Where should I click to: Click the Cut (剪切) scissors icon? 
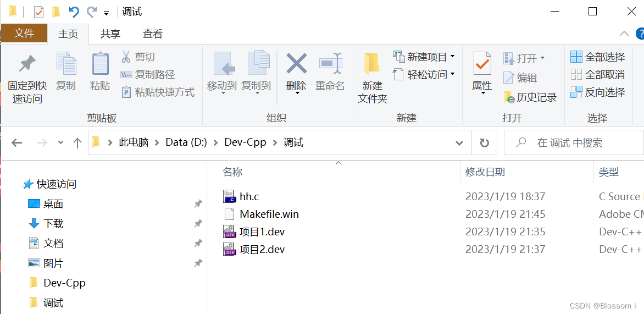(x=126, y=57)
